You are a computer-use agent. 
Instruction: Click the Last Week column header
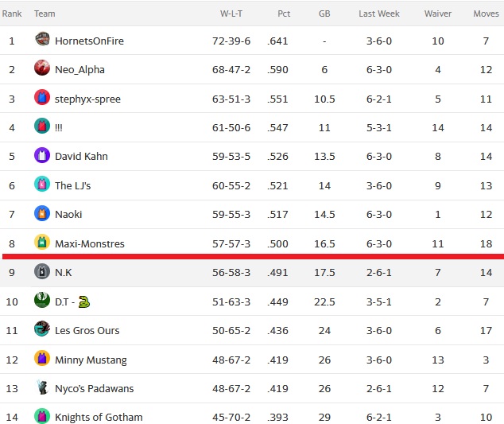coord(379,14)
